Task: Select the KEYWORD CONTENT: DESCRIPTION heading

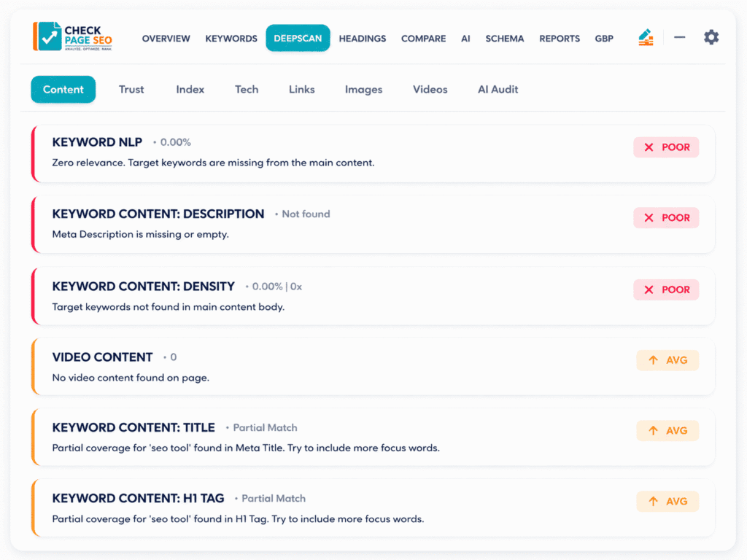Action: pyautogui.click(x=158, y=214)
